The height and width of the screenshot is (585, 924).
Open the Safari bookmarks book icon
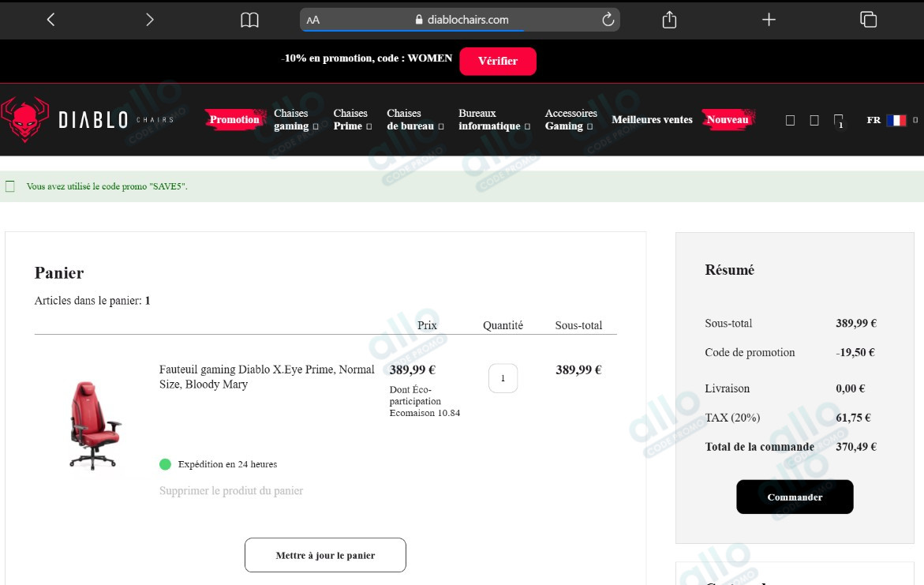[249, 20]
